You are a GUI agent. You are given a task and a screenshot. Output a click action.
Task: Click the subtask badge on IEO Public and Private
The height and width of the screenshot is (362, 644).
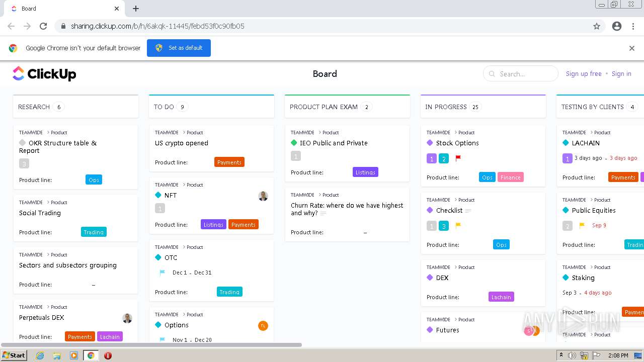pos(296,156)
